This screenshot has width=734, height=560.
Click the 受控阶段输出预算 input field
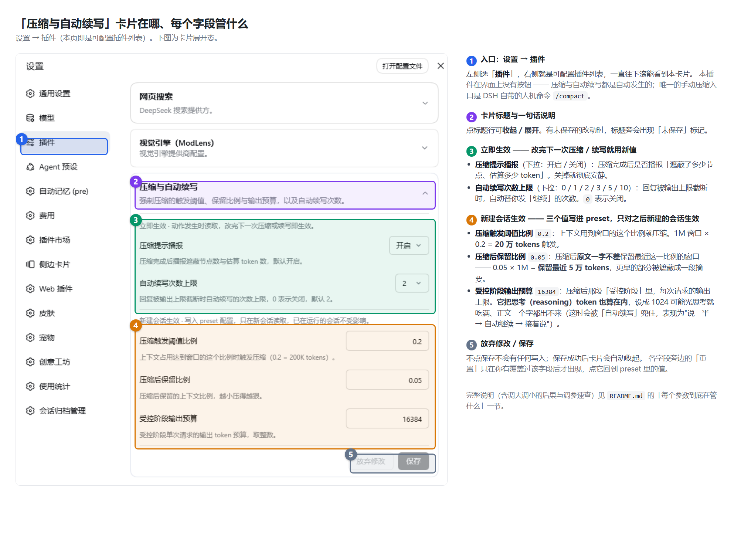tap(387, 419)
